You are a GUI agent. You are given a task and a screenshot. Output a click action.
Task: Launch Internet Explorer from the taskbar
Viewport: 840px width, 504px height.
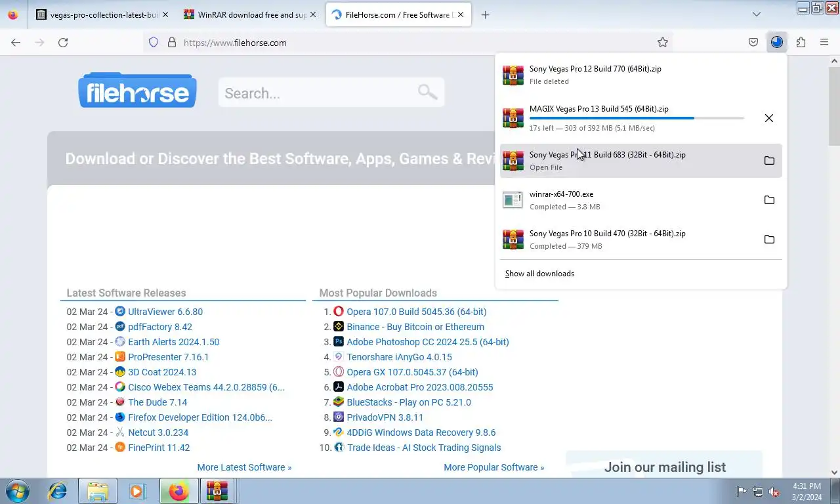pyautogui.click(x=58, y=491)
